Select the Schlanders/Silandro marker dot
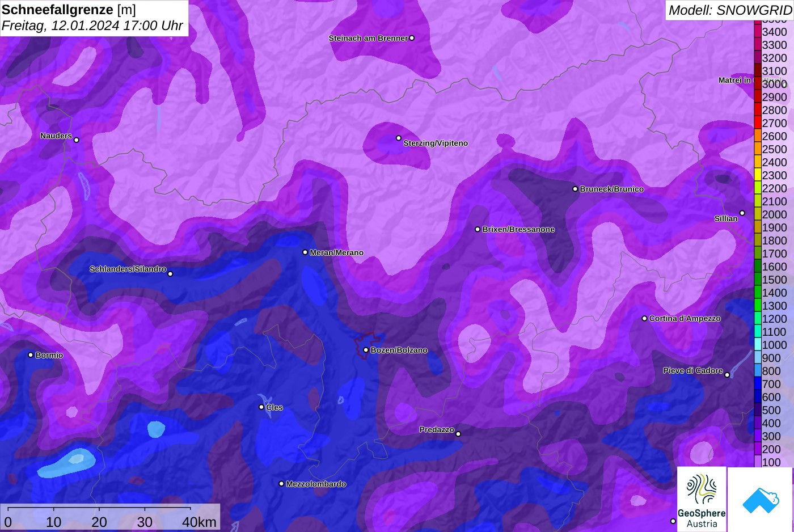Screen dimensions: 794x532 pyautogui.click(x=170, y=274)
